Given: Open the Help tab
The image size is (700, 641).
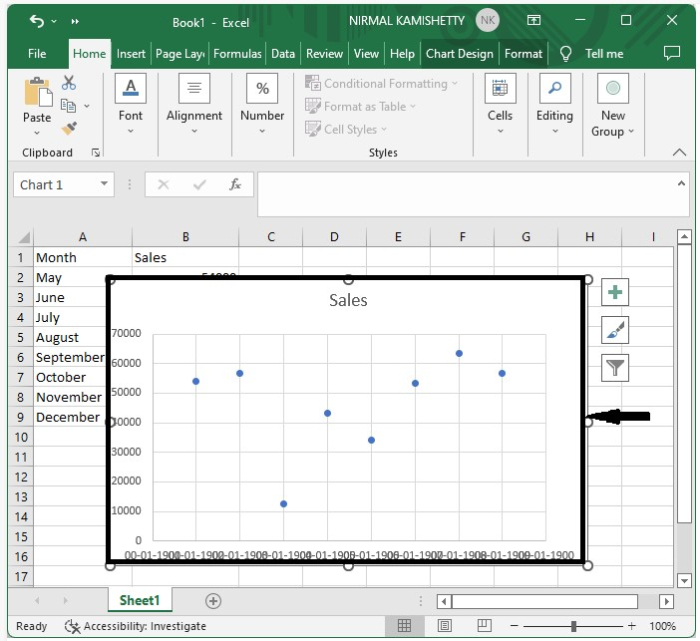Looking at the screenshot, I should click(402, 54).
